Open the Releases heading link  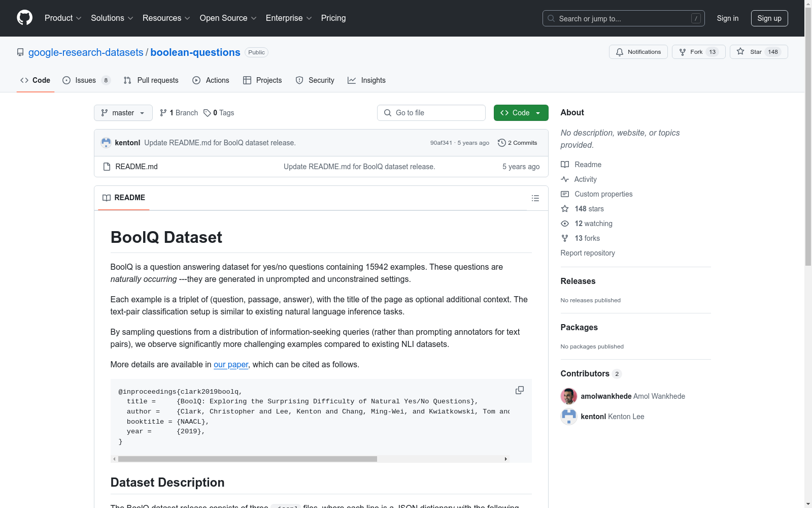pyautogui.click(x=578, y=281)
